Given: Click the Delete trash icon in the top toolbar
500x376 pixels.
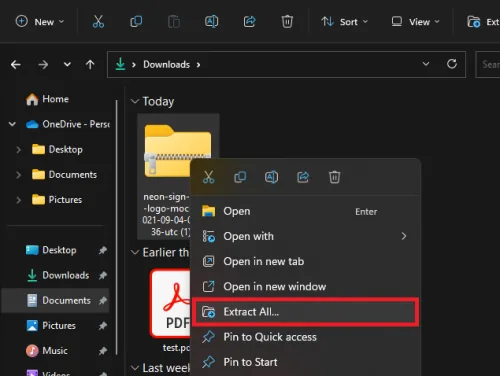Looking at the screenshot, I should [287, 22].
